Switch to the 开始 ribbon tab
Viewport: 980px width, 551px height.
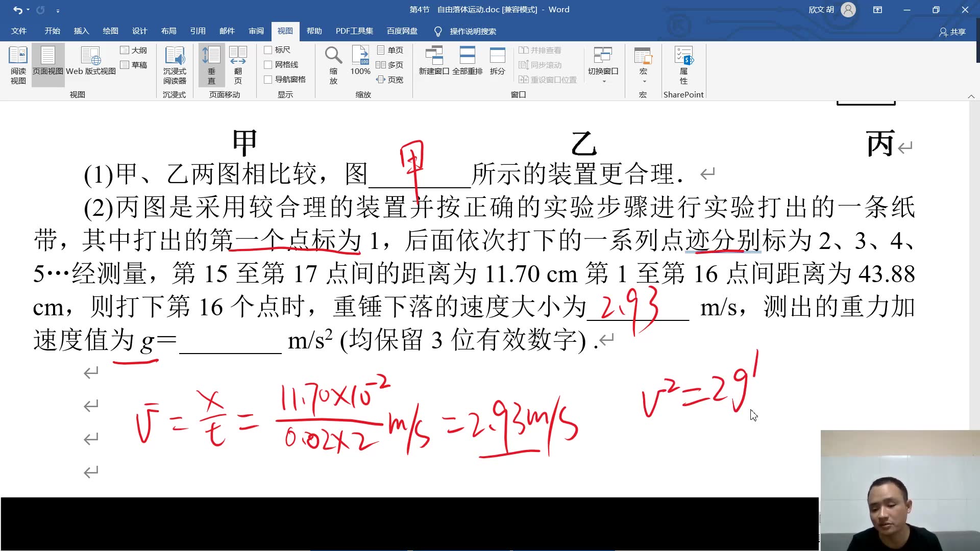pyautogui.click(x=51, y=31)
